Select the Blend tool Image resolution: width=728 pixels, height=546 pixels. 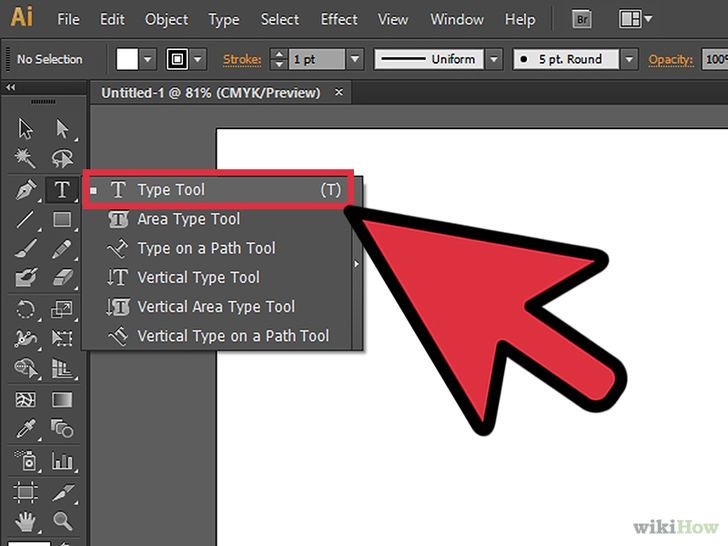point(62,429)
